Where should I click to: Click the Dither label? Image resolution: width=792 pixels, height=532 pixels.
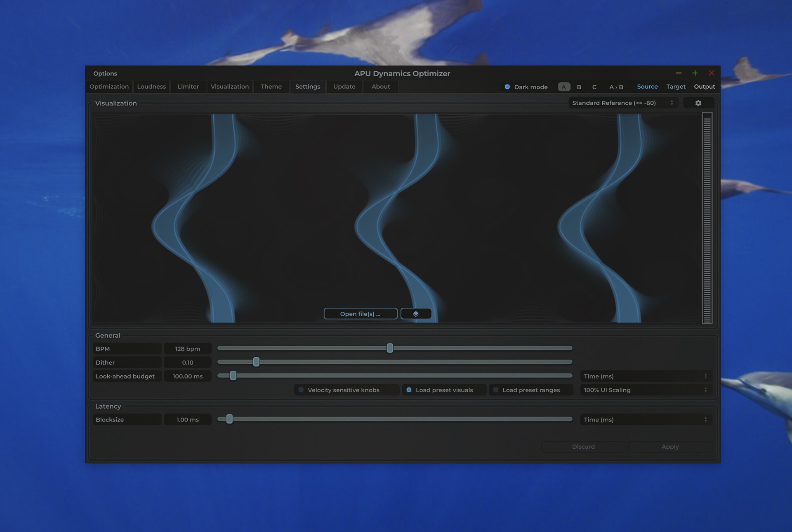coord(127,363)
